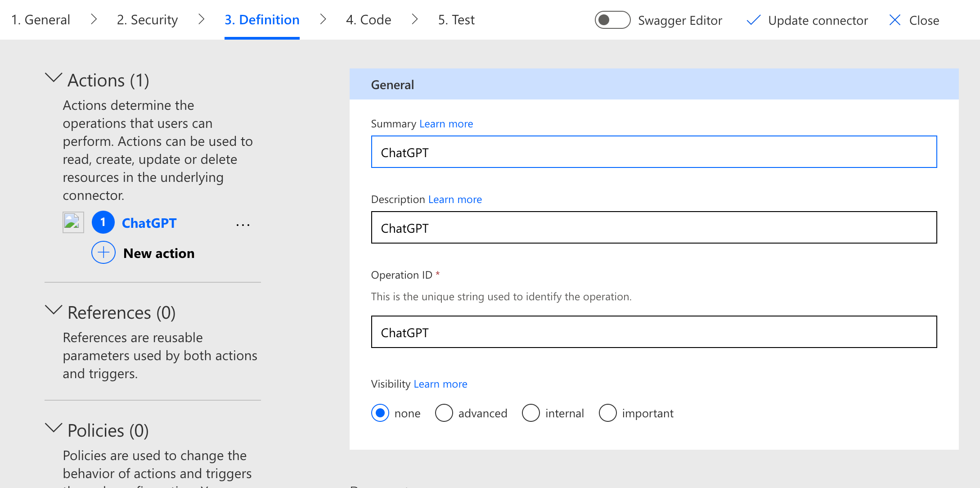Open the Learn more link next to Visibility
Screen dimensions: 980x488
tap(440, 384)
